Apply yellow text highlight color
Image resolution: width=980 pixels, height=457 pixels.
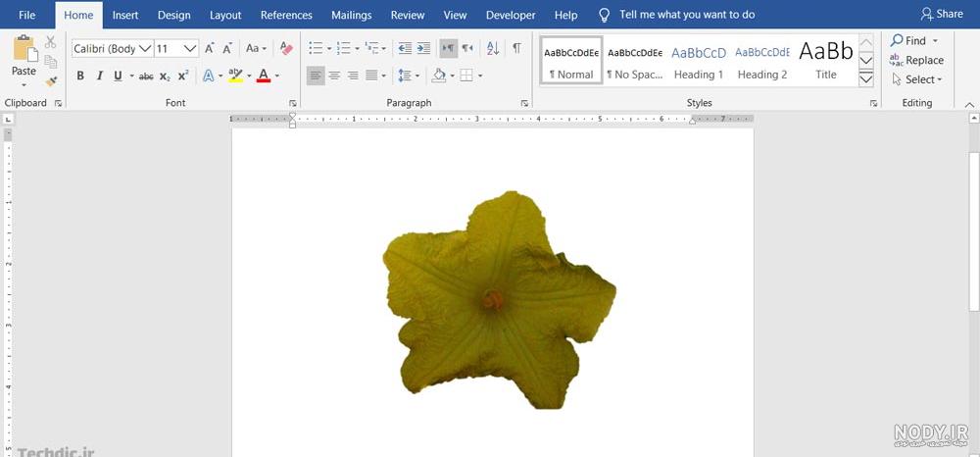(235, 76)
